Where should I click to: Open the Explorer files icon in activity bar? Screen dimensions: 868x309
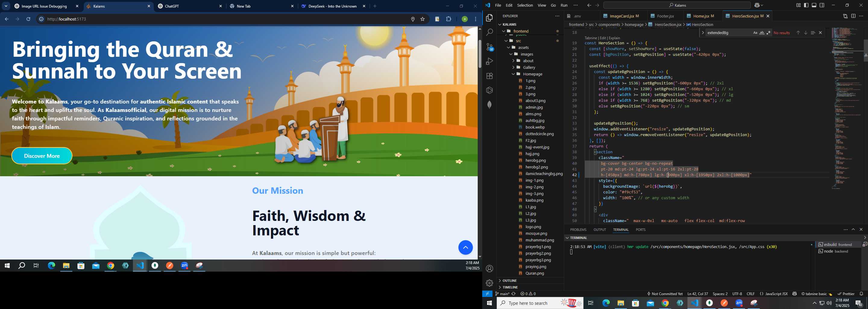[x=489, y=18]
